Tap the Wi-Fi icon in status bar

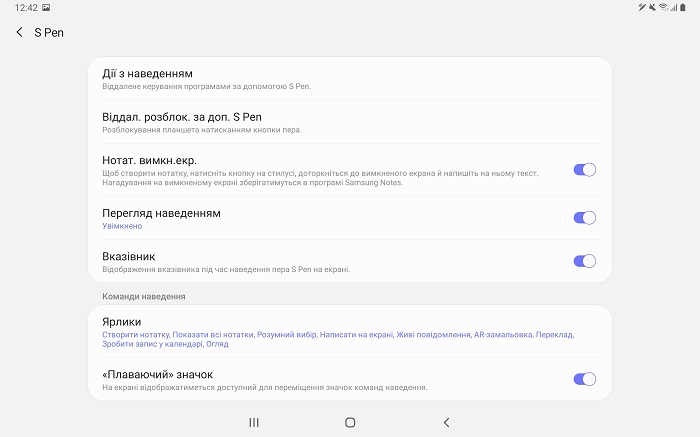click(x=663, y=7)
